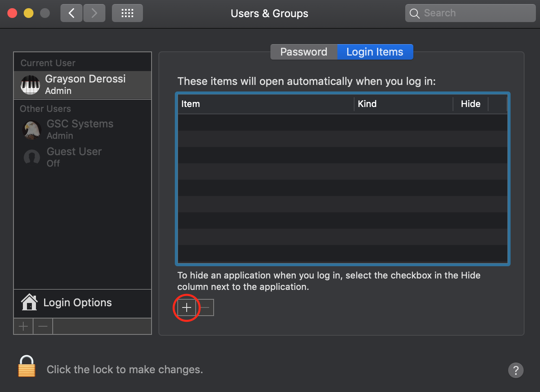540x392 pixels.
Task: Add a new user with sidebar plus button
Action: click(23, 326)
